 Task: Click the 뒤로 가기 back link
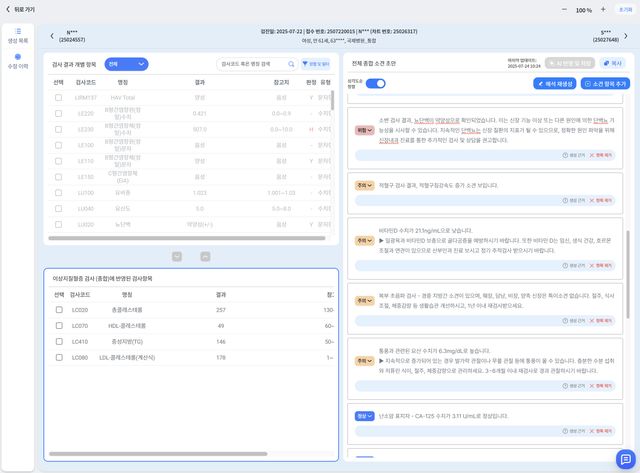[x=20, y=9]
